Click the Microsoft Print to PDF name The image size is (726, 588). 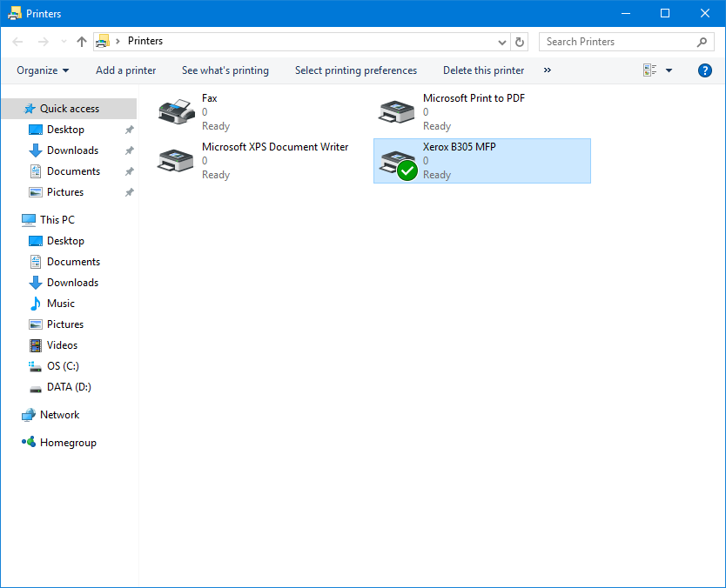point(474,98)
